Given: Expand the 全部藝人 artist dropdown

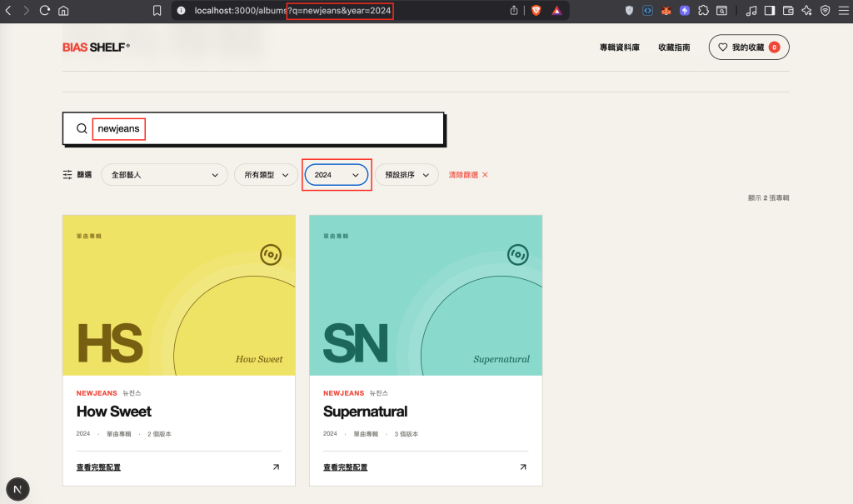Looking at the screenshot, I should [164, 175].
